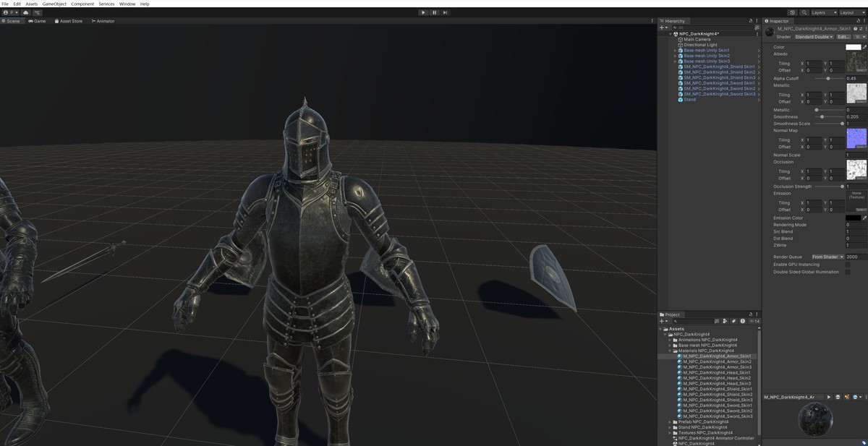Switch to the Asset Store tab

68,21
